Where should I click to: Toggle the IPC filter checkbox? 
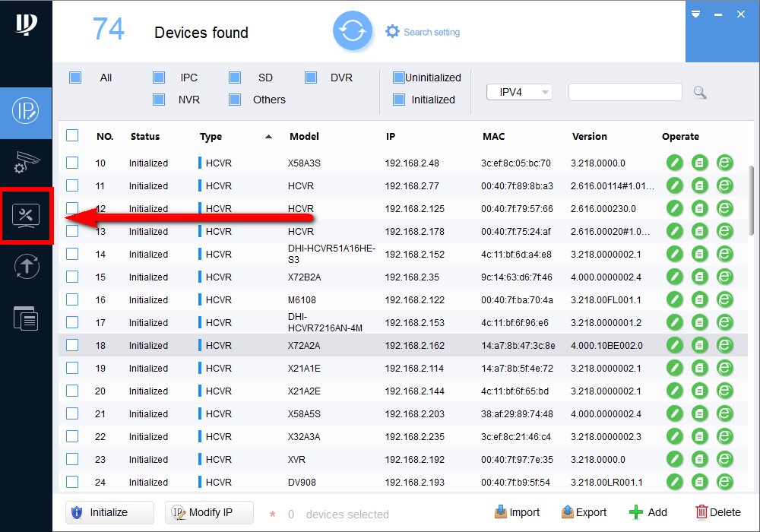click(x=159, y=78)
